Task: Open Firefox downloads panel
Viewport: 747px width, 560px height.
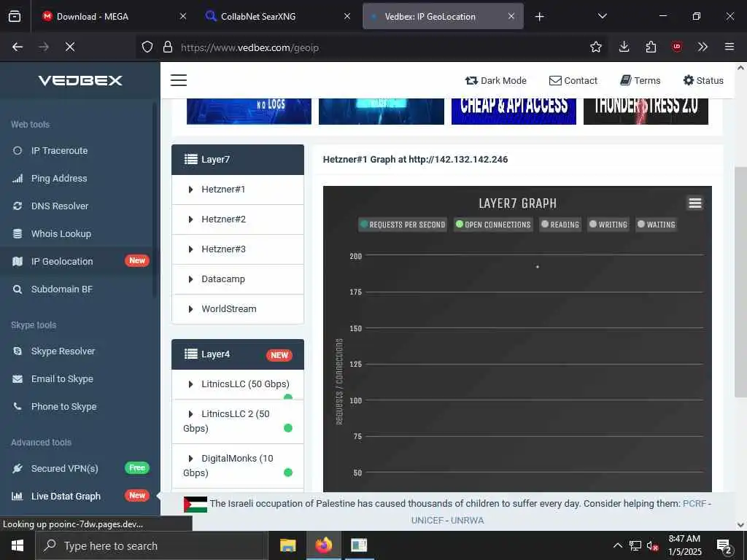Action: pyautogui.click(x=624, y=47)
